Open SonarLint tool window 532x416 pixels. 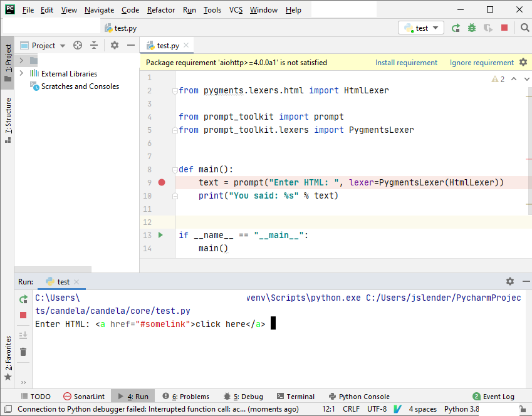pyautogui.click(x=84, y=397)
